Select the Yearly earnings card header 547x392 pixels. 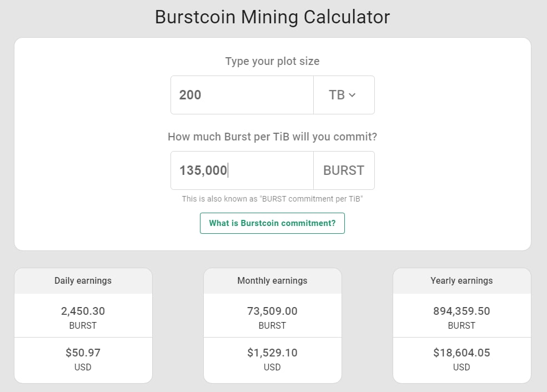461,280
